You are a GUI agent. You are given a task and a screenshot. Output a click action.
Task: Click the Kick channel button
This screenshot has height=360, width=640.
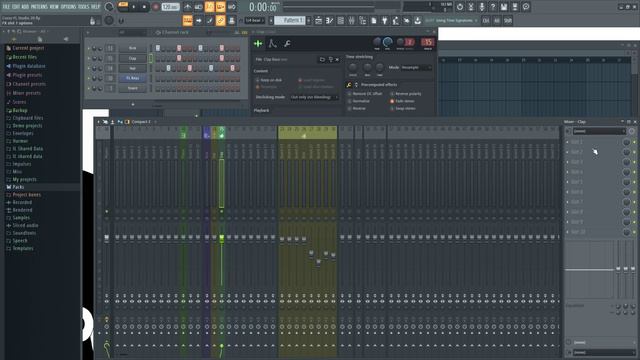tap(132, 48)
